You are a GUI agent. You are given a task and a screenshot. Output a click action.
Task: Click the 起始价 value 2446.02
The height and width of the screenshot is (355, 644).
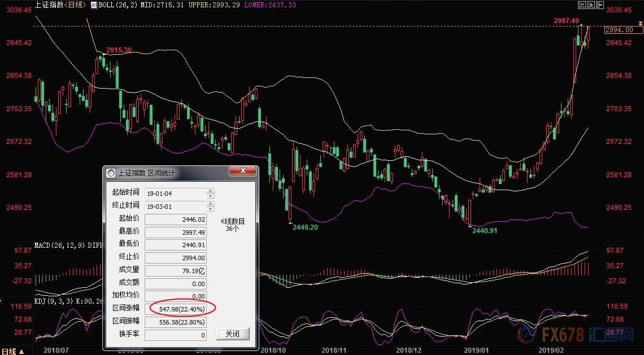tap(176, 220)
